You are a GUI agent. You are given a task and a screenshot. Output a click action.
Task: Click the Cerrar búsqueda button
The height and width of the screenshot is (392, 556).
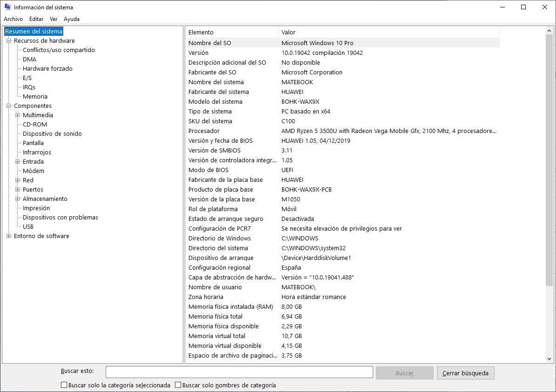pos(465,373)
